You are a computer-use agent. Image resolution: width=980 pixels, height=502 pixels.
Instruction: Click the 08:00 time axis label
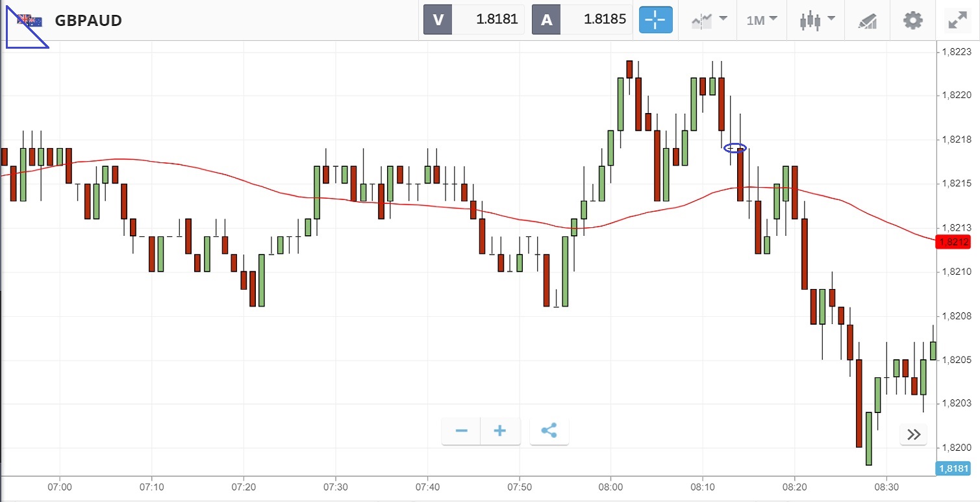(610, 486)
